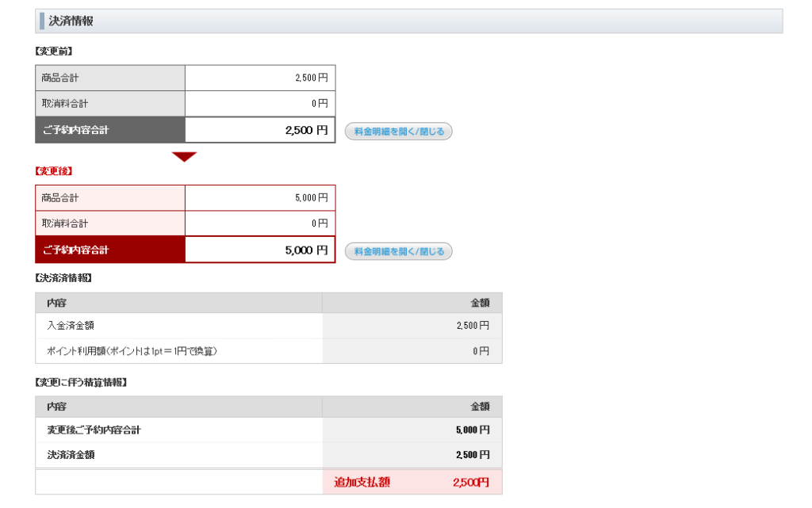The width and height of the screenshot is (812, 508).
Task: Click the dark red ご予約内容合計 cell
Action: pyautogui.click(x=110, y=250)
